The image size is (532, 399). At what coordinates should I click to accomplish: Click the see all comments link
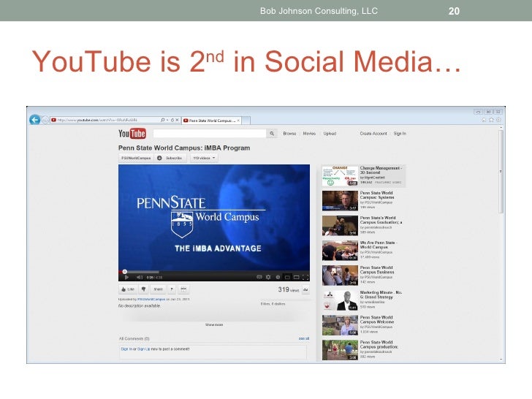pyautogui.click(x=304, y=338)
